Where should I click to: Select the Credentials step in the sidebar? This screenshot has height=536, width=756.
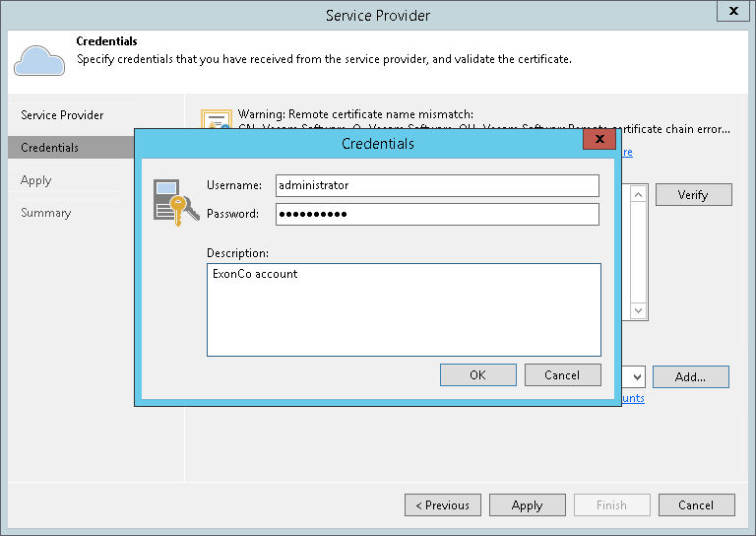(x=50, y=148)
